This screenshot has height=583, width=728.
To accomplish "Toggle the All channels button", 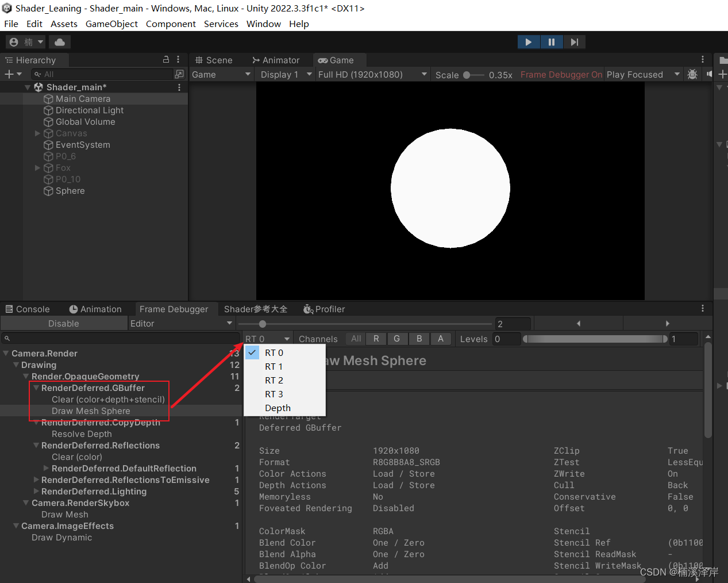I will coord(355,339).
